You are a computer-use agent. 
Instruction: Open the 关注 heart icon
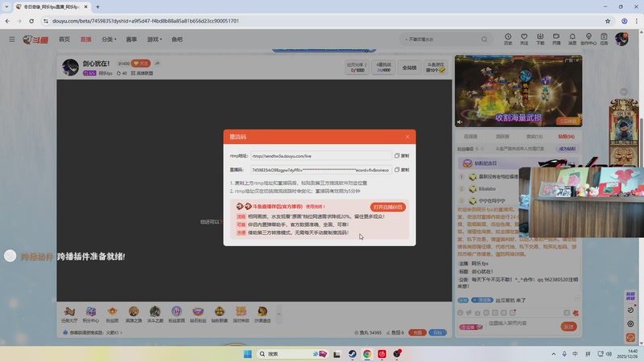click(x=524, y=39)
